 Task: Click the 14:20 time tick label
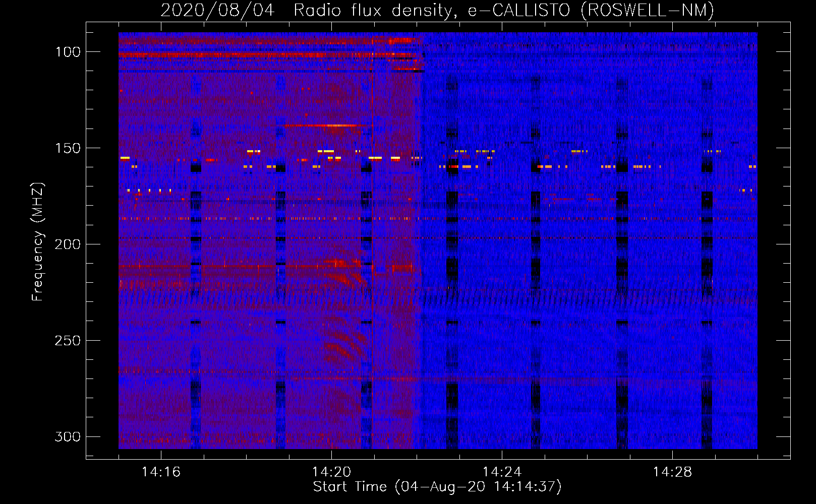point(331,472)
